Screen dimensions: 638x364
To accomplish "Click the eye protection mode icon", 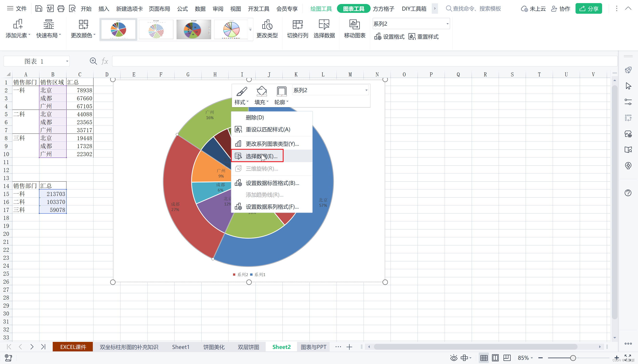I will (454, 358).
